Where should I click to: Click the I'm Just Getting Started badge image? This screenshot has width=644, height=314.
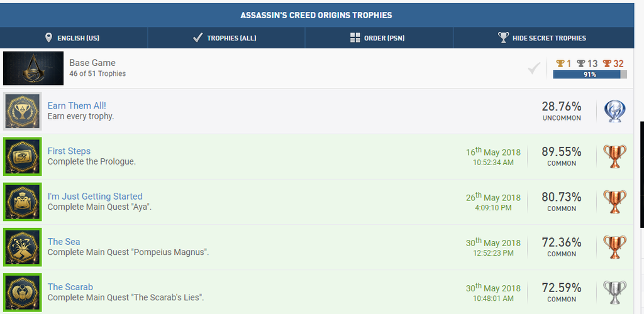[22, 202]
